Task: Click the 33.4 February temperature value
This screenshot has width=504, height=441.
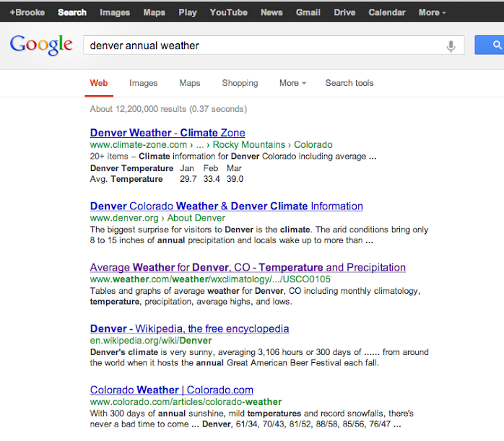Action: [x=212, y=179]
